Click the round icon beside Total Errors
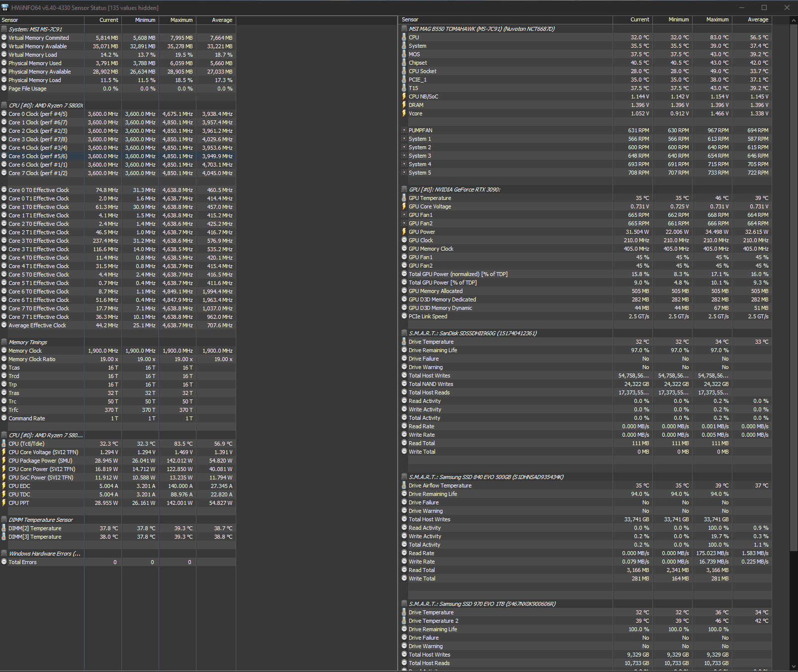This screenshot has height=672, width=798. [x=4, y=562]
